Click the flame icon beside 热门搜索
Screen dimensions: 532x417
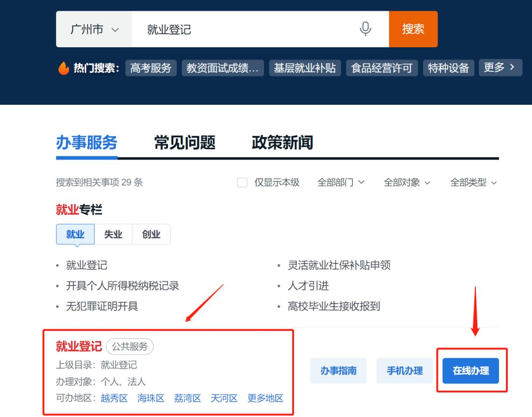64,68
